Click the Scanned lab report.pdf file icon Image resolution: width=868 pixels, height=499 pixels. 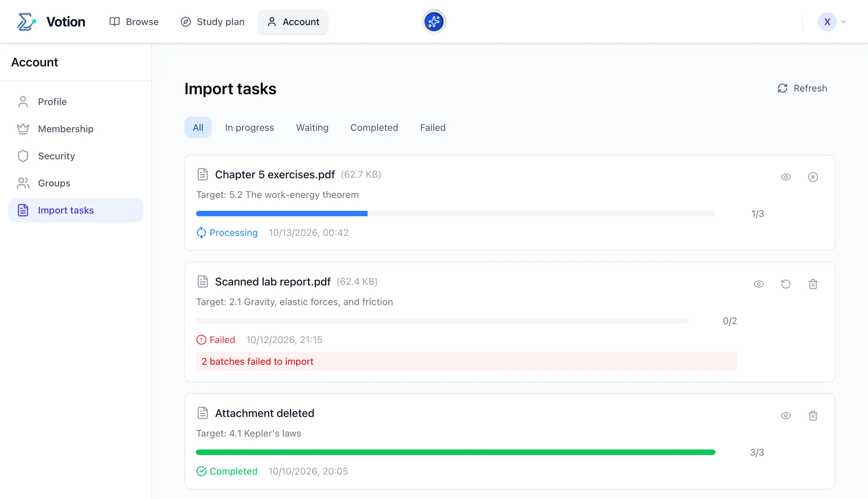202,282
